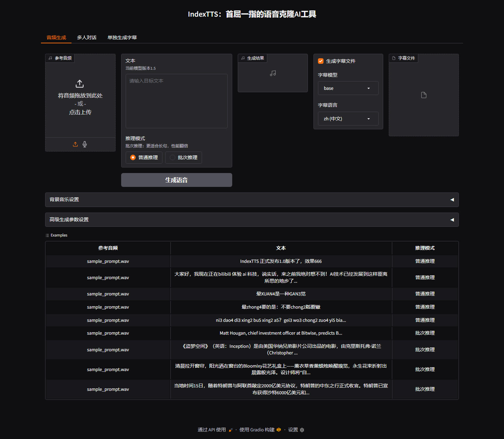The width and height of the screenshot is (504, 439).
Task: Select the example starting '大家好，我现在正在bilibili'
Action: click(281, 277)
